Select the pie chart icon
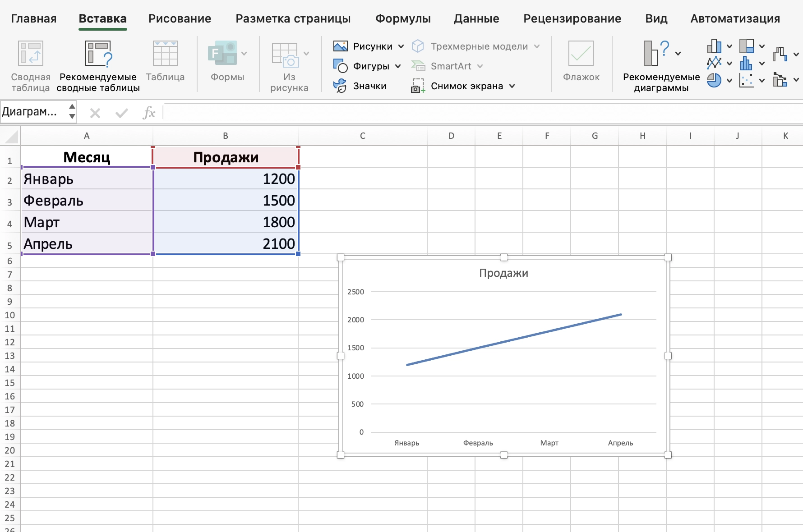Image resolution: width=803 pixels, height=532 pixels. 714,80
